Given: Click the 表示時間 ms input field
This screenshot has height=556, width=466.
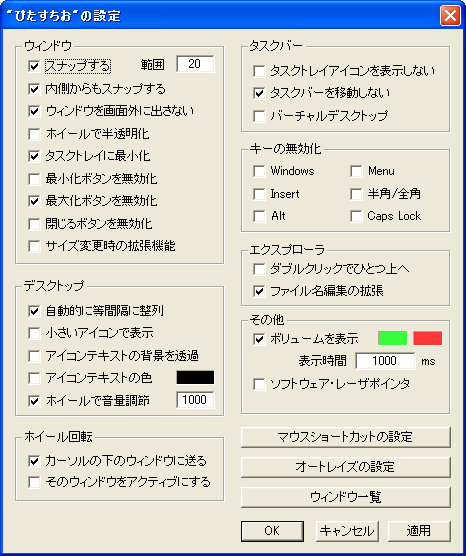Looking at the screenshot, I should pyautogui.click(x=385, y=361).
